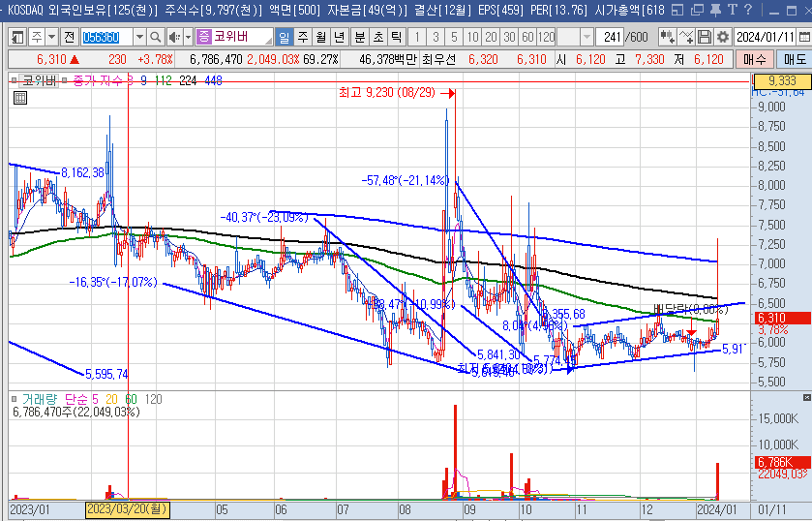Select interval 120 button
This screenshot has height=521, width=812.
coord(547,37)
